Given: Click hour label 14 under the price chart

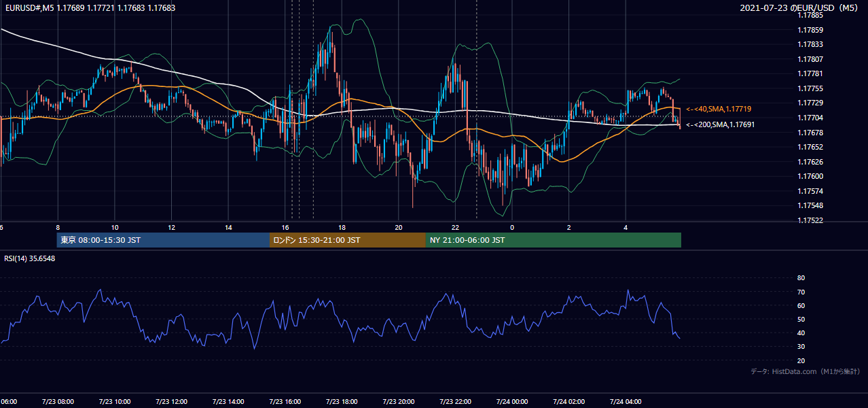Looking at the screenshot, I should (x=228, y=227).
